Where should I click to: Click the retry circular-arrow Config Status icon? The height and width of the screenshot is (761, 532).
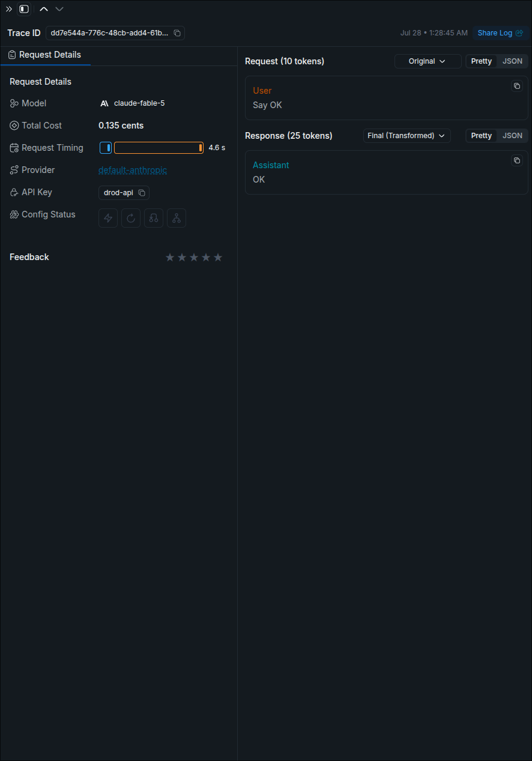pos(131,218)
